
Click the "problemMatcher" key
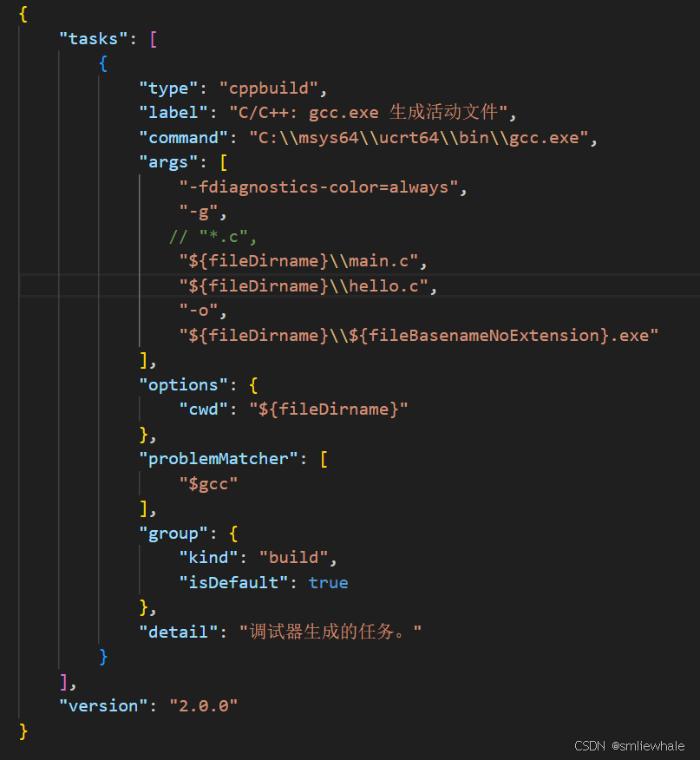(218, 459)
